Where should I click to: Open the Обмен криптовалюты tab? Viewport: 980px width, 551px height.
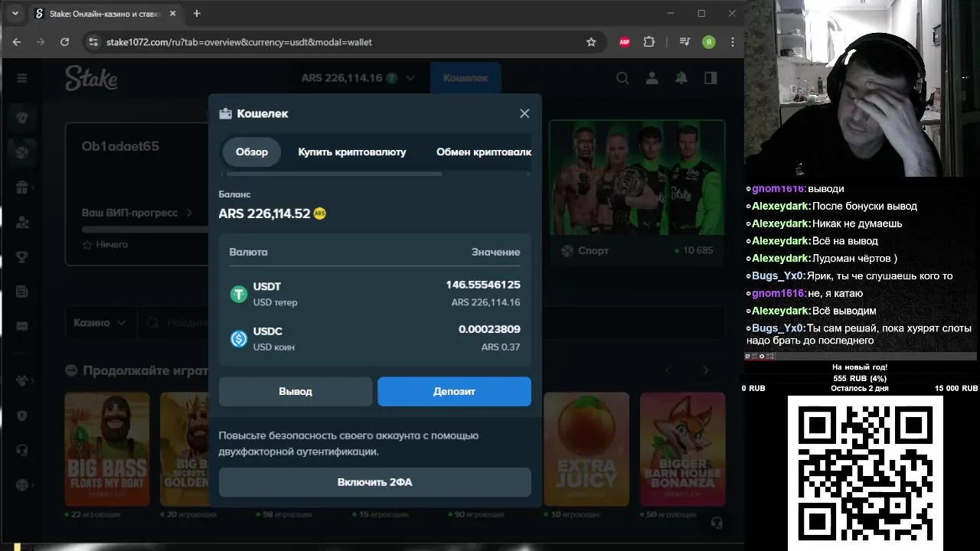pos(483,152)
